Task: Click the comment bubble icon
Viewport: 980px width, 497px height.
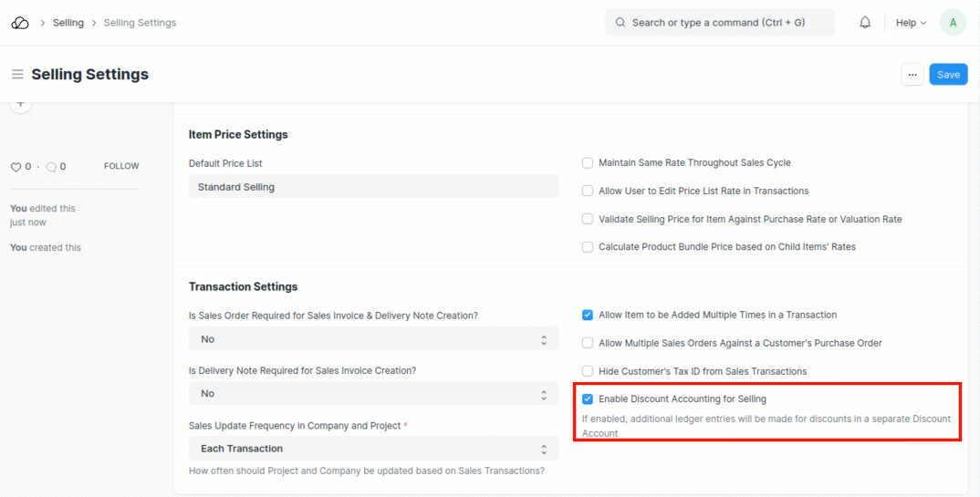Action: (x=51, y=167)
